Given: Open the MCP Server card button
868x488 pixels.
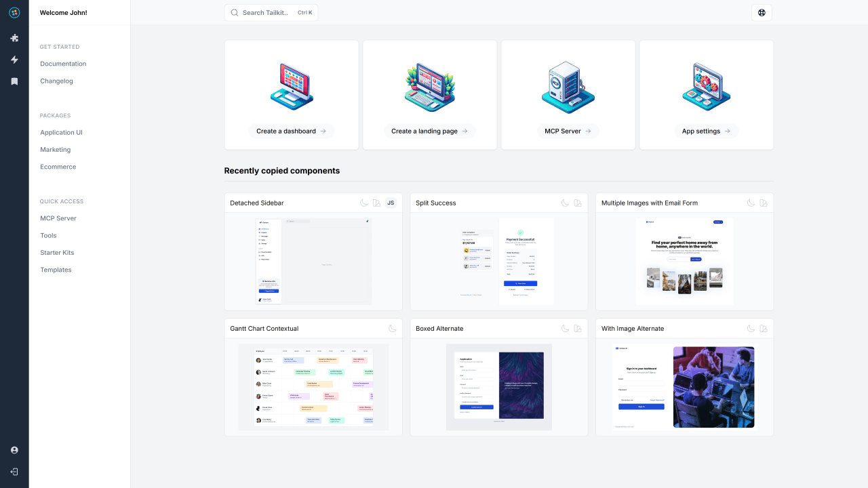Looking at the screenshot, I should (x=568, y=131).
